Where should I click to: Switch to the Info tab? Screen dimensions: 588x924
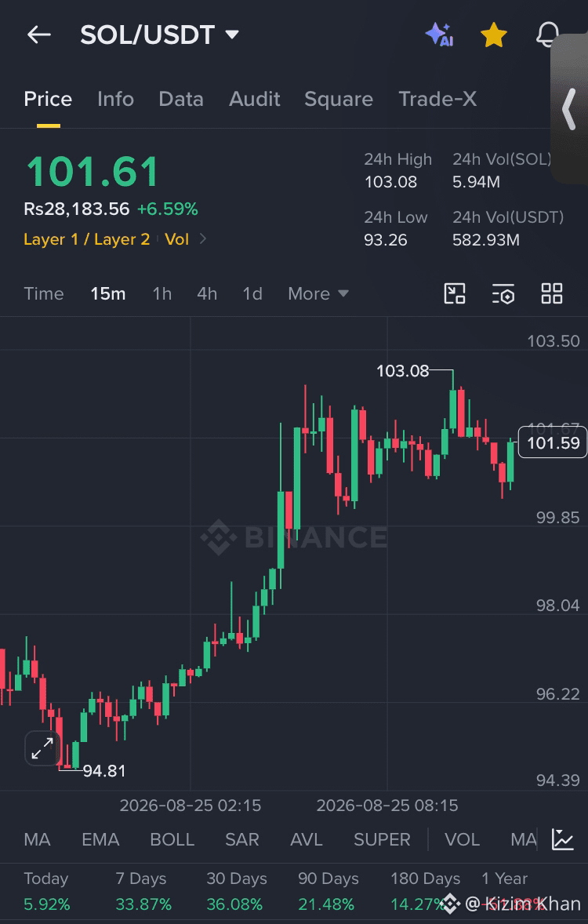[x=115, y=99]
